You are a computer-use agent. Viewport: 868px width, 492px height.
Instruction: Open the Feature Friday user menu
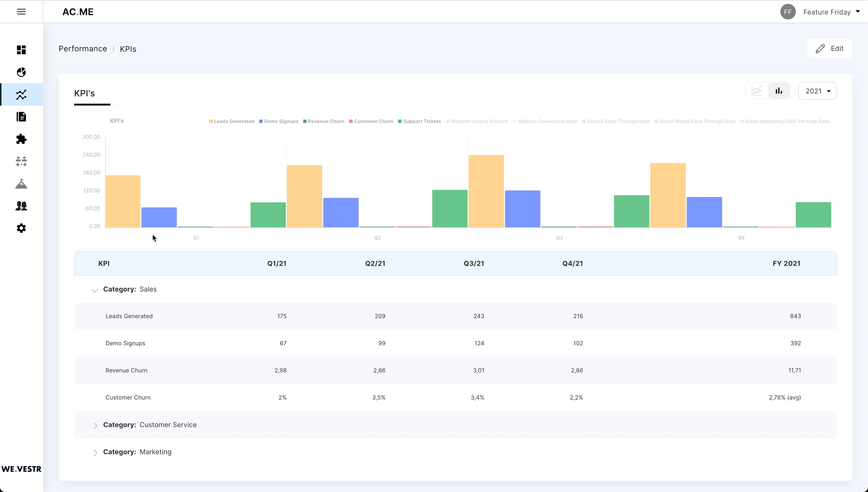(826, 12)
